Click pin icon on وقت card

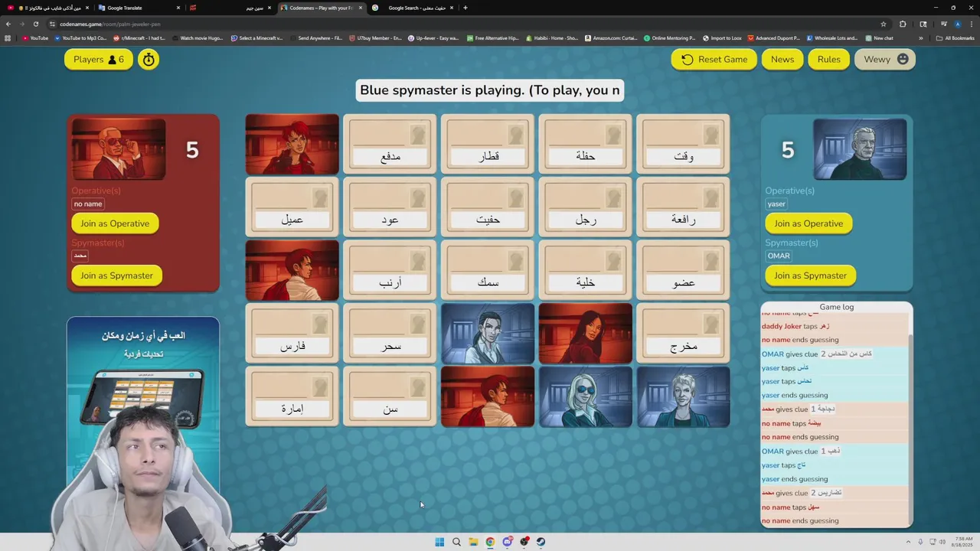click(x=710, y=135)
